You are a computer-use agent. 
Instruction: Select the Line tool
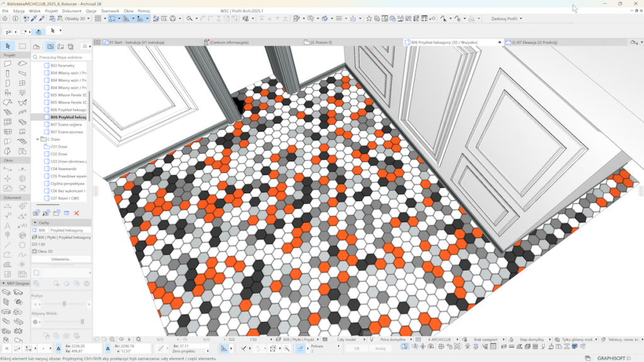point(8,245)
